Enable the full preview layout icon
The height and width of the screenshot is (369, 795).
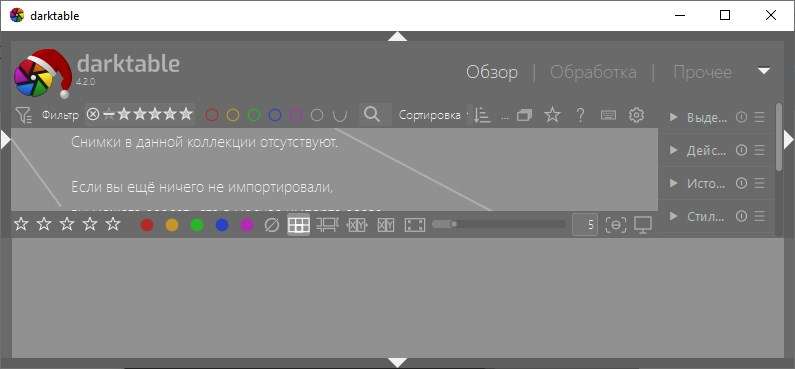[415, 225]
